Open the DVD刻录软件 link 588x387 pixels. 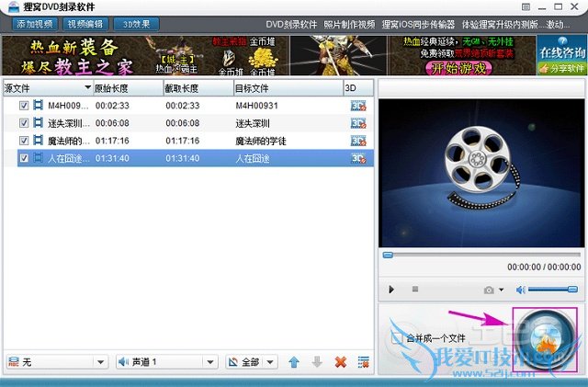tap(291, 25)
